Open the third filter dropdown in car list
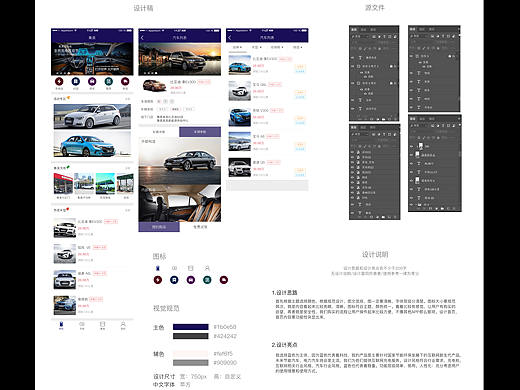 (x=277, y=47)
